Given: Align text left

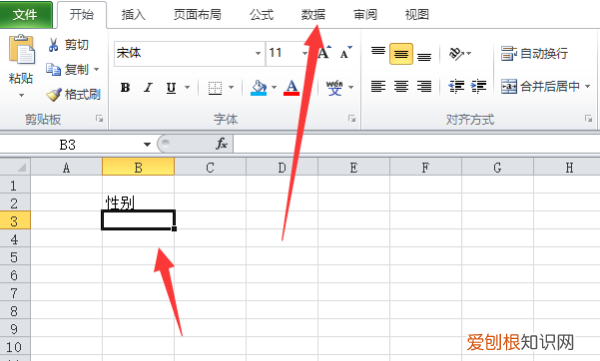Looking at the screenshot, I should (378, 87).
